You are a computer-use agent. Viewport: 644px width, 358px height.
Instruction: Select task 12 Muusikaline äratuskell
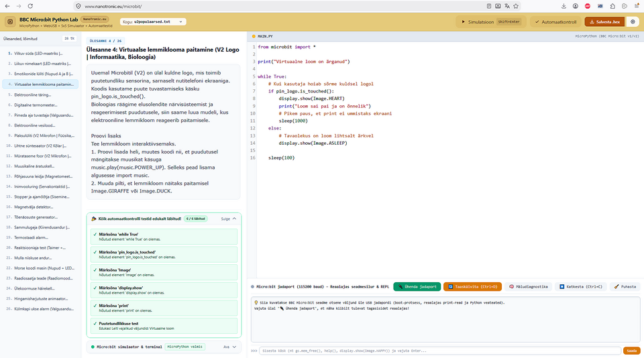point(40,166)
